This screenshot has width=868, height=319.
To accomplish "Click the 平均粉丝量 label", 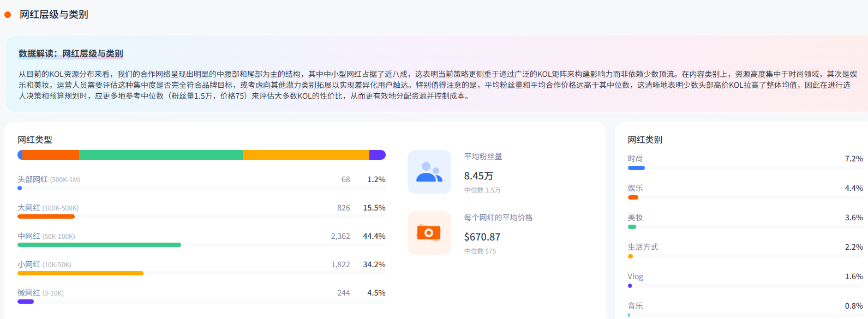I will pos(483,157).
